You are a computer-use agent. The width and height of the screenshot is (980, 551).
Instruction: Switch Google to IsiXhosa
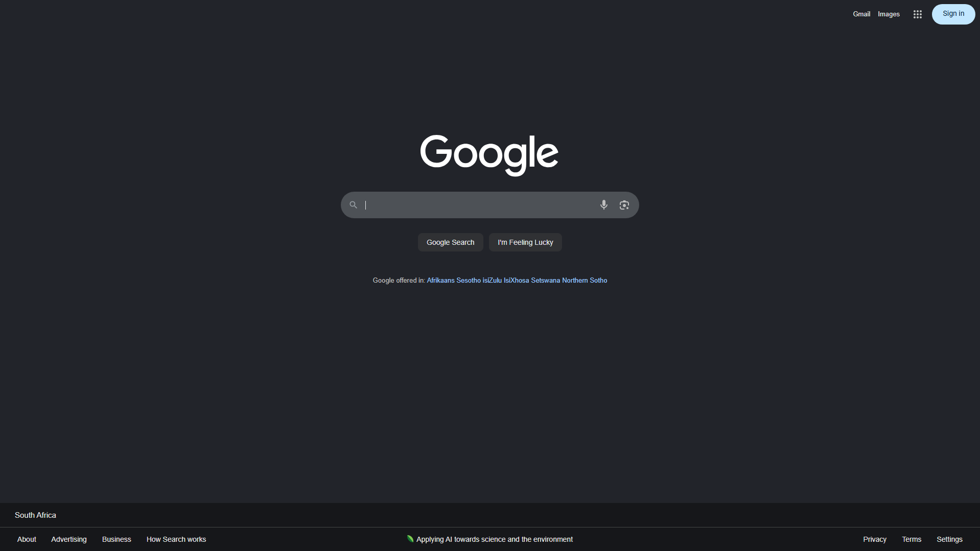tap(516, 280)
